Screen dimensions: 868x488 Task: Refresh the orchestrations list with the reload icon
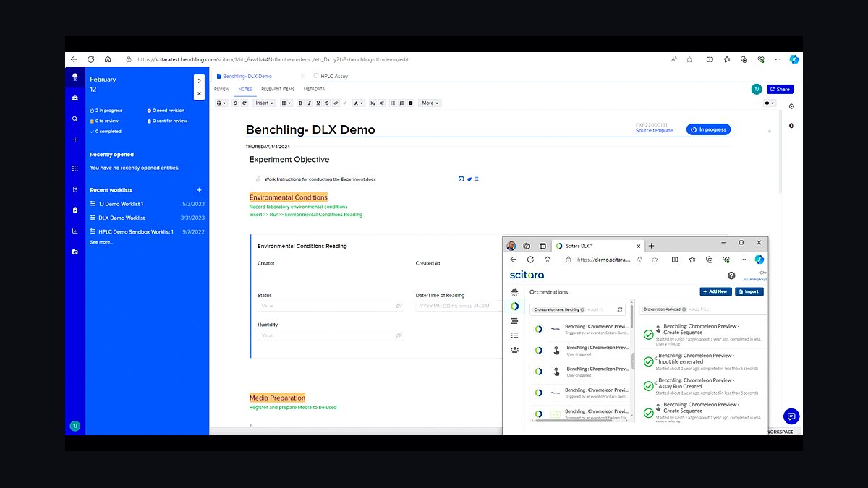620,309
